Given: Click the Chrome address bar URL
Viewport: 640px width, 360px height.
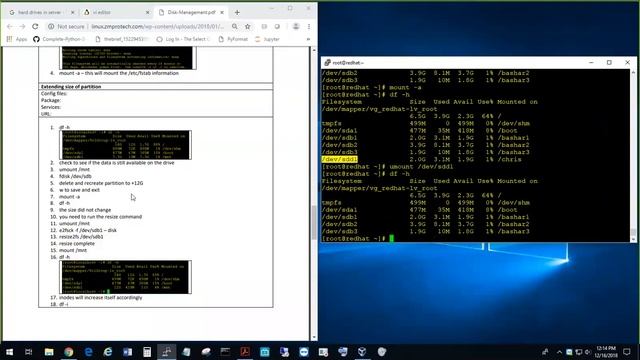Looking at the screenshot, I should point(158,27).
